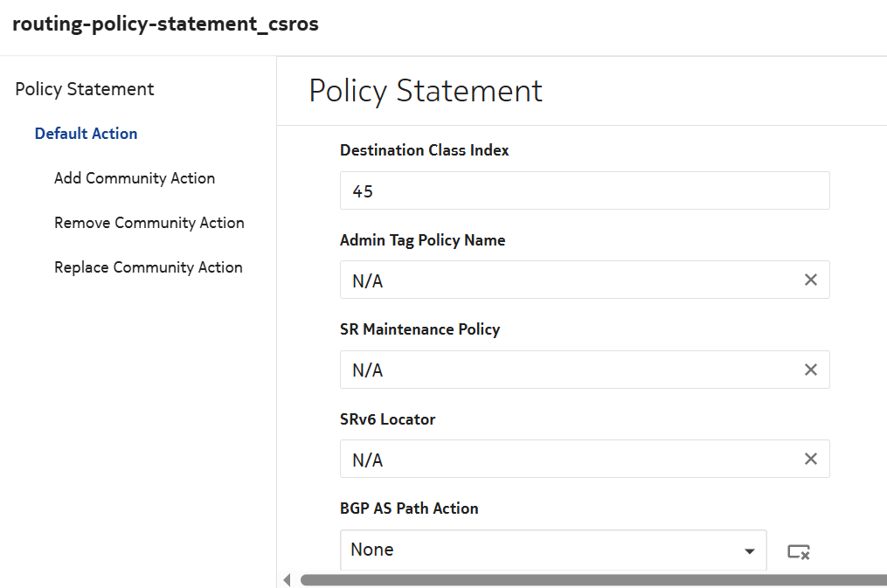This screenshot has height=588, width=887.
Task: Select Default Action in the sidebar
Action: [86, 134]
